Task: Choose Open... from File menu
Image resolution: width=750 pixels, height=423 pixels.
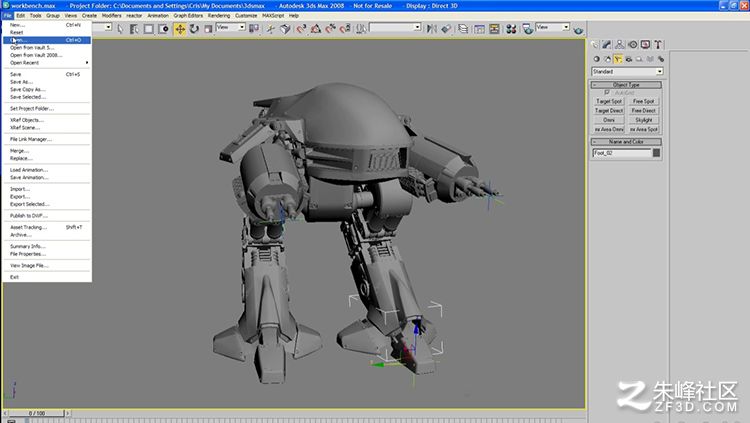Action: 47,40
